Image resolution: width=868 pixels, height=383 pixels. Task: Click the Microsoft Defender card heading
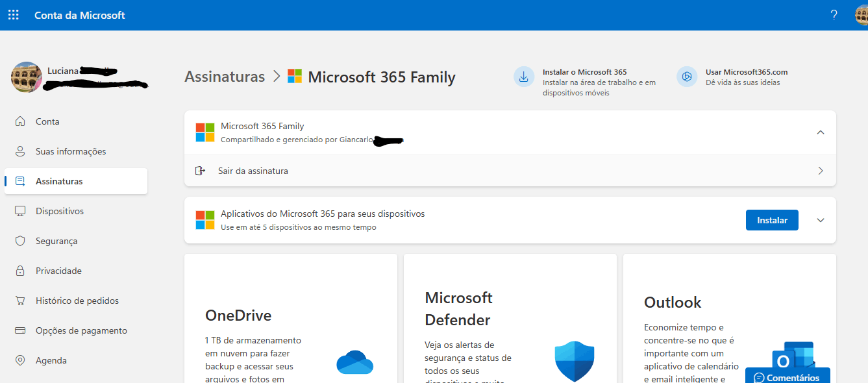pos(458,309)
